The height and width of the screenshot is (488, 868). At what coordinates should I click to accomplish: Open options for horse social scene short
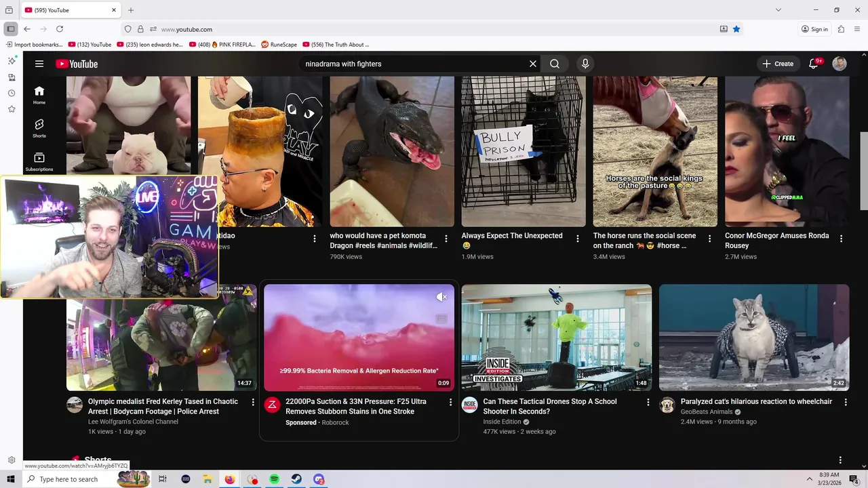point(709,239)
